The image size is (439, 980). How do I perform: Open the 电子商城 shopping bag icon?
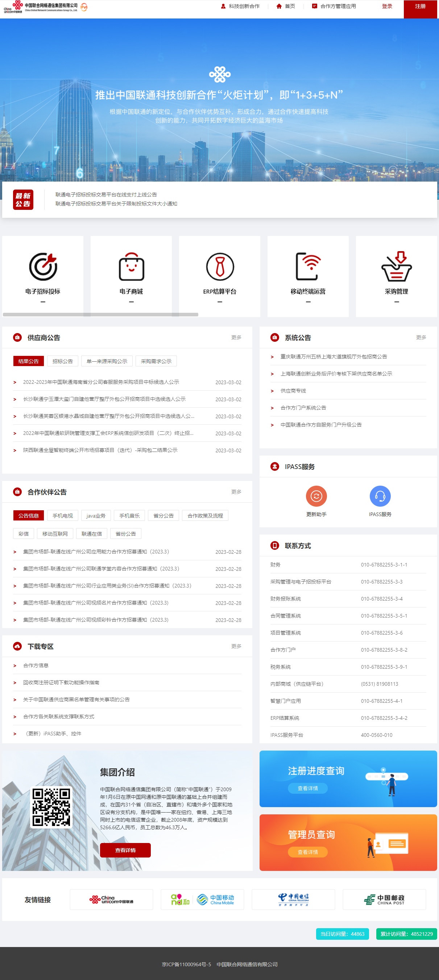click(x=131, y=266)
